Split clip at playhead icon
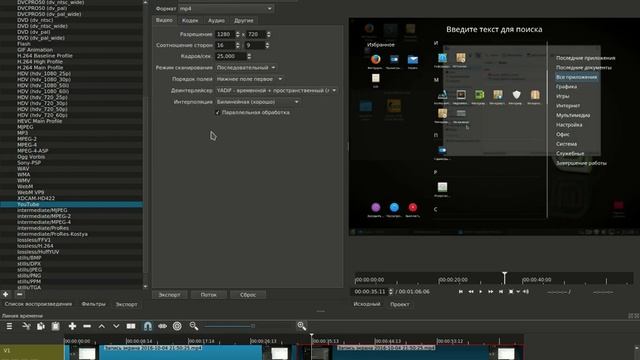The height and width of the screenshot is (360, 640). [131, 326]
